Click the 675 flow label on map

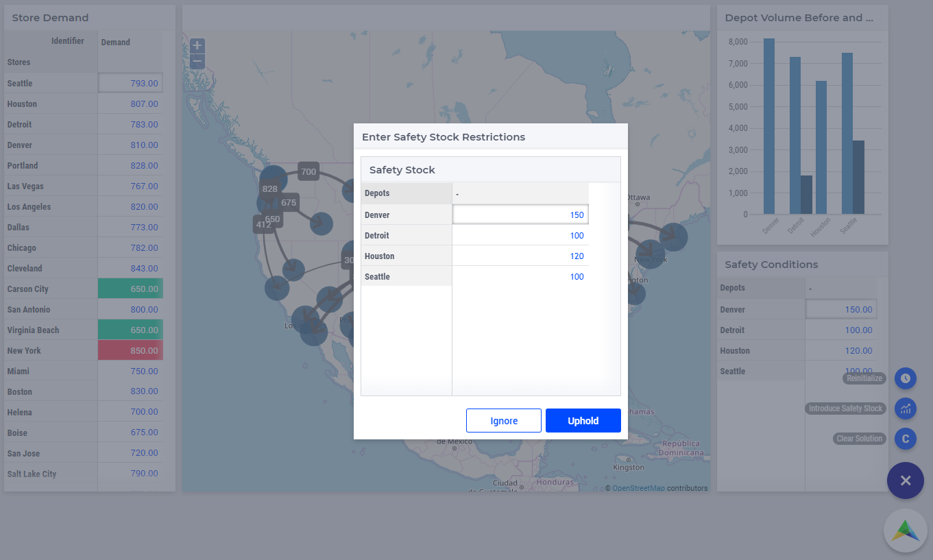pyautogui.click(x=289, y=202)
